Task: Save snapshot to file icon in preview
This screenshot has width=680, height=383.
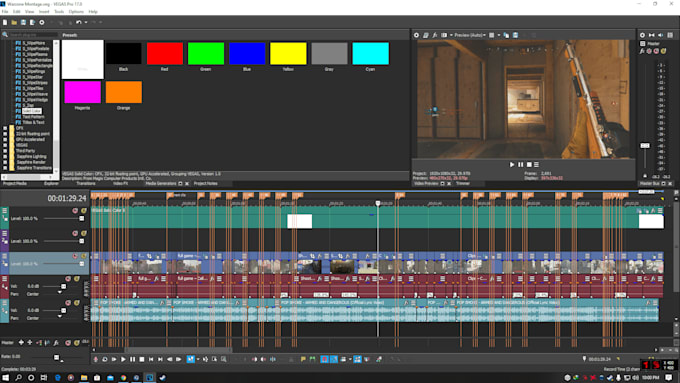Action: pyautogui.click(x=515, y=35)
